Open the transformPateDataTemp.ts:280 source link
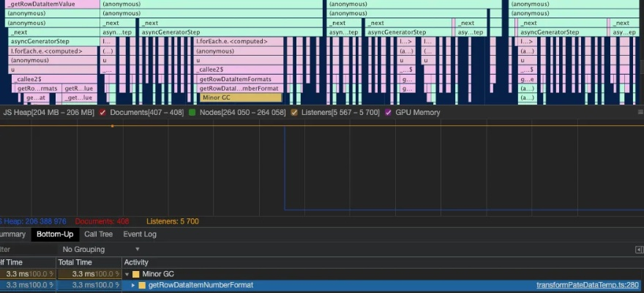 (587, 285)
